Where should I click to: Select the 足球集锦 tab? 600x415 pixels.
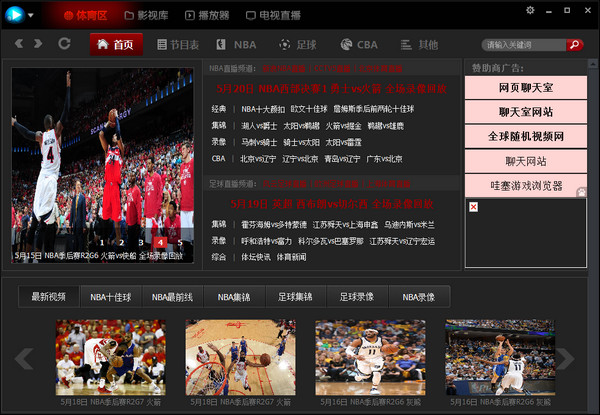coord(295,297)
